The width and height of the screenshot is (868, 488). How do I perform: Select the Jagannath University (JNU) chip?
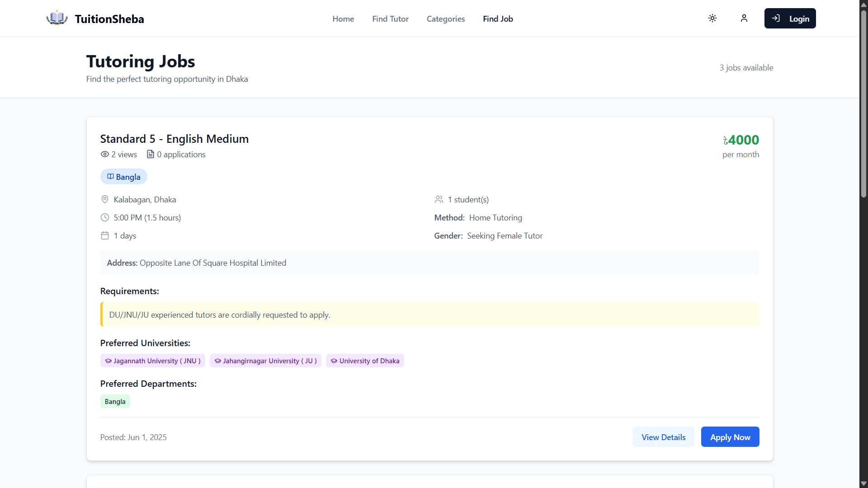153,361
